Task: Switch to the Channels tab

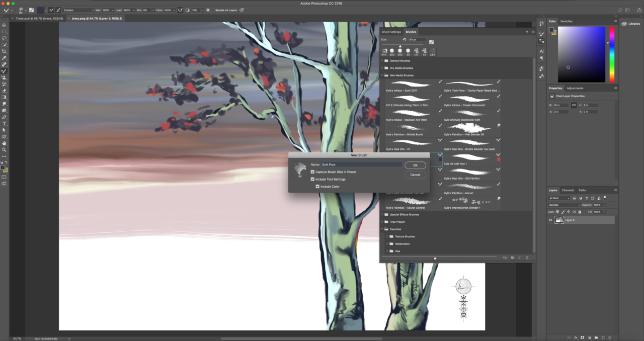Action: click(568, 190)
